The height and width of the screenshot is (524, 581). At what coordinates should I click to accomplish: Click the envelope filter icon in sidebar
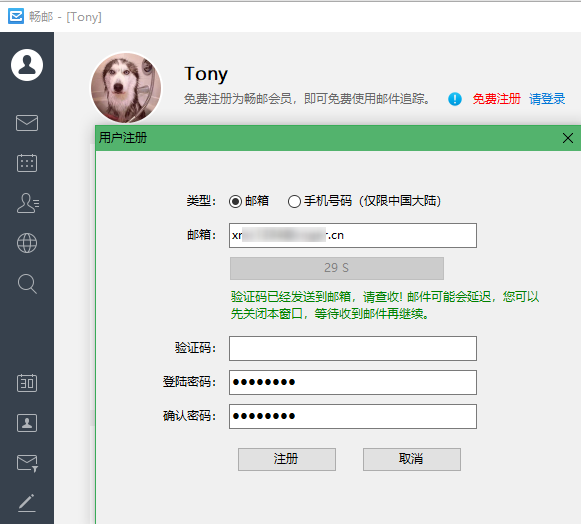(x=27, y=463)
